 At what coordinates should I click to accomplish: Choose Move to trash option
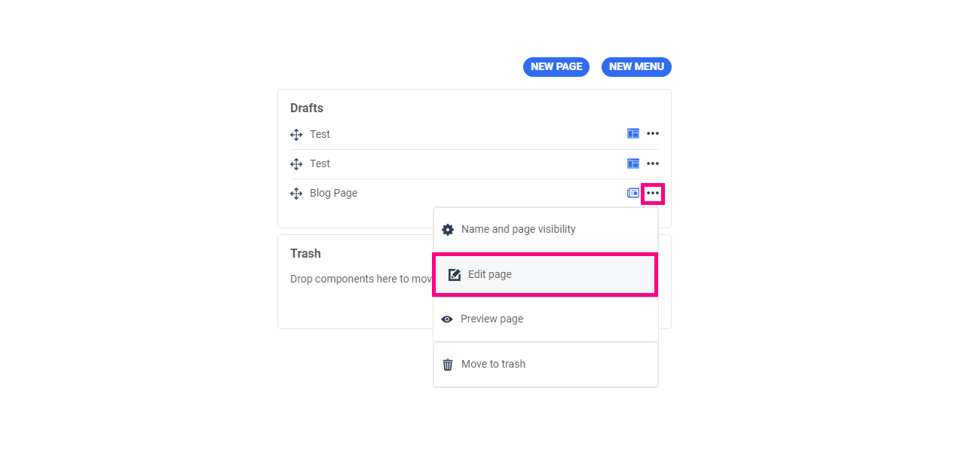pyautogui.click(x=493, y=365)
